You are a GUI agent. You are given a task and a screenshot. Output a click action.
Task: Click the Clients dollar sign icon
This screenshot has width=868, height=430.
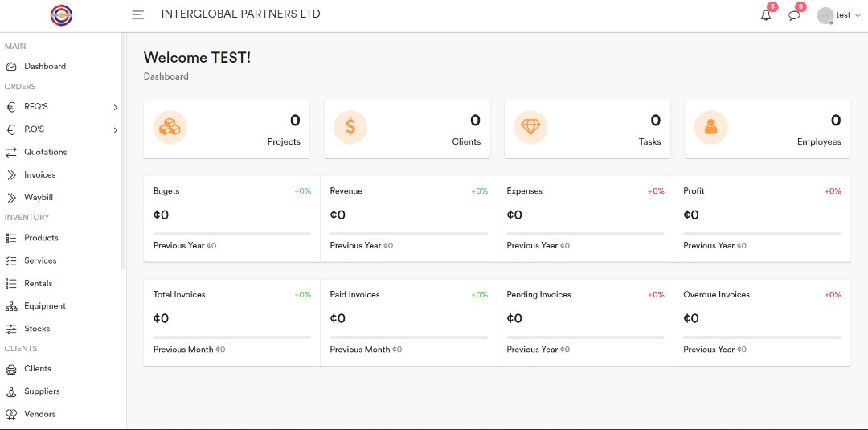point(350,127)
